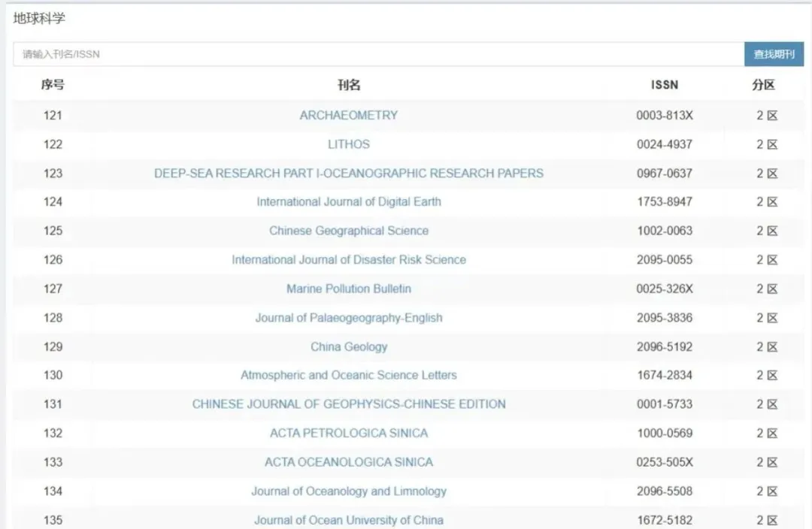Click the 序号 column header
The image size is (812, 529).
(53, 85)
